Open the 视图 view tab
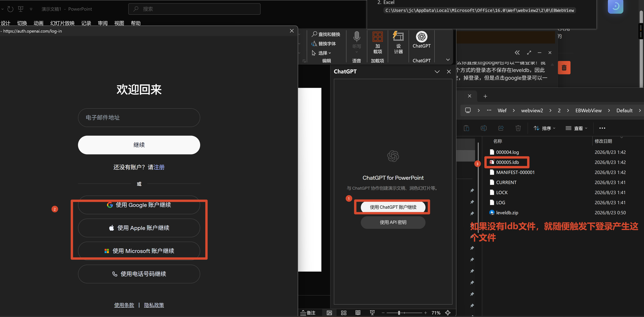The image size is (644, 317). (x=119, y=23)
